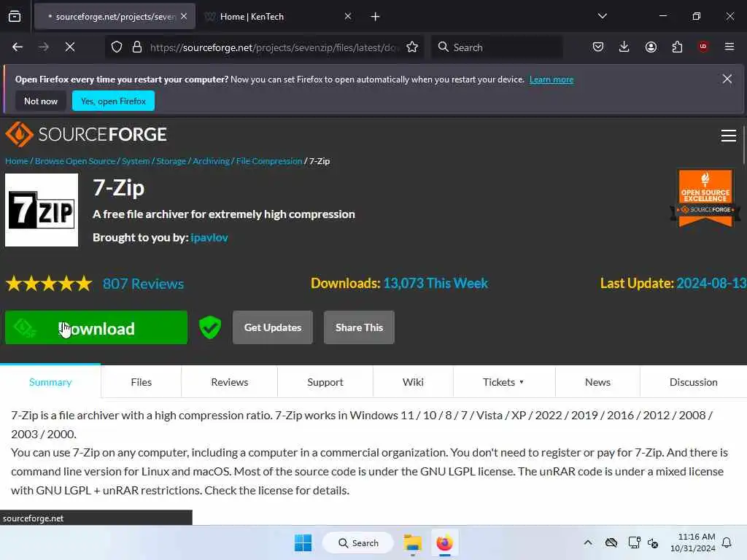
Task: Click Firefox icon in taskbar
Action: pos(444,542)
